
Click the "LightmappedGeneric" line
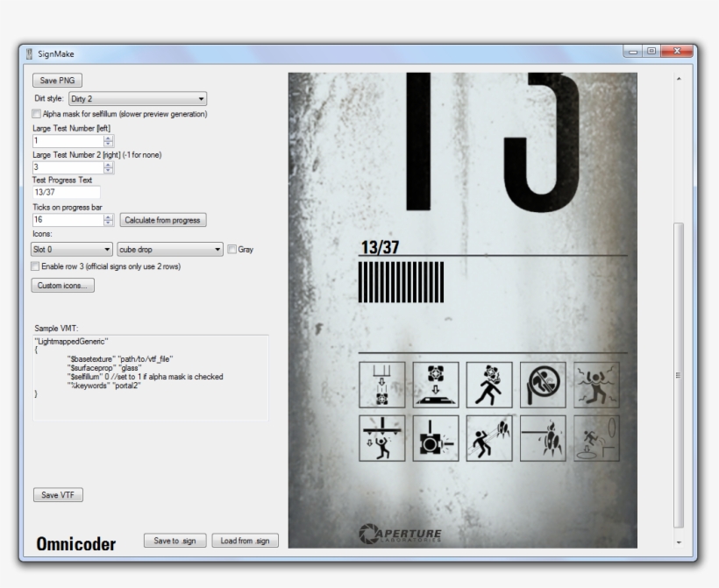click(71, 342)
